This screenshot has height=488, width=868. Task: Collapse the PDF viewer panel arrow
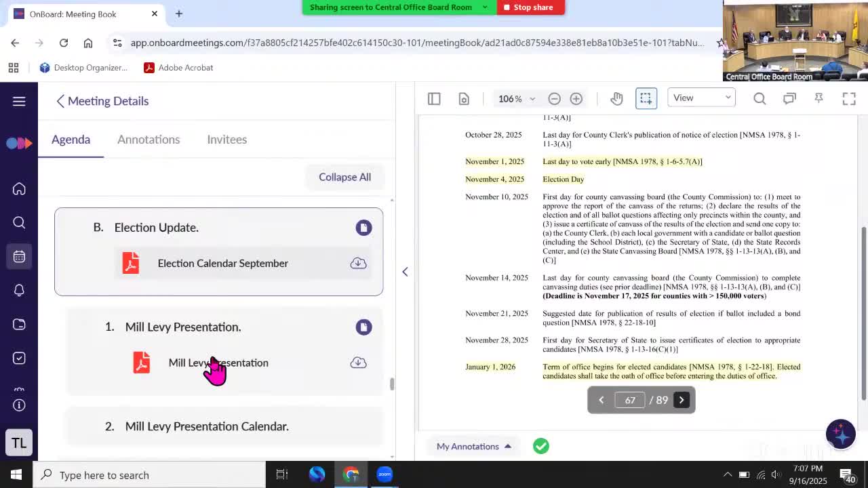pos(405,272)
